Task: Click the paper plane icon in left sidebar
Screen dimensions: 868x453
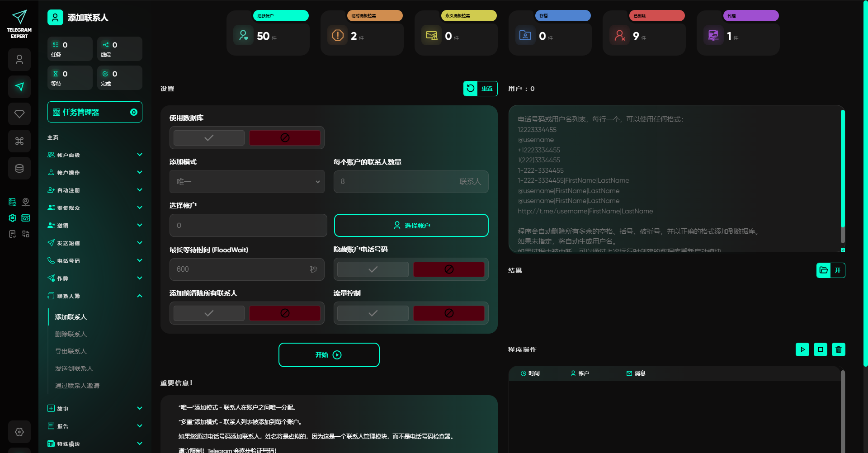Action: pyautogui.click(x=19, y=87)
